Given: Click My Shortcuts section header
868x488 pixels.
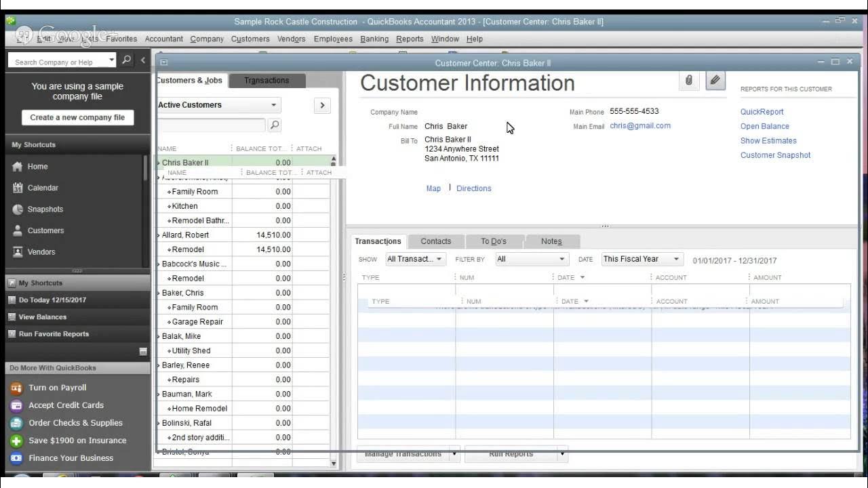Looking at the screenshot, I should click(78, 283).
